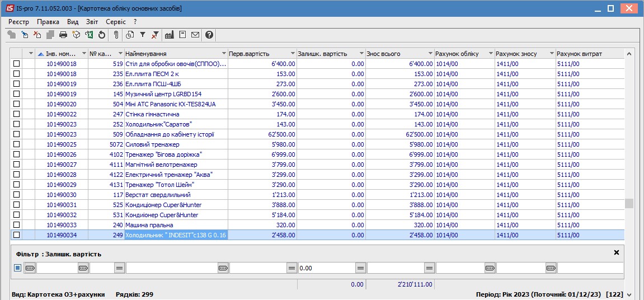Tick the checkbox for Музичний центр LGRBD154 row

(16, 93)
